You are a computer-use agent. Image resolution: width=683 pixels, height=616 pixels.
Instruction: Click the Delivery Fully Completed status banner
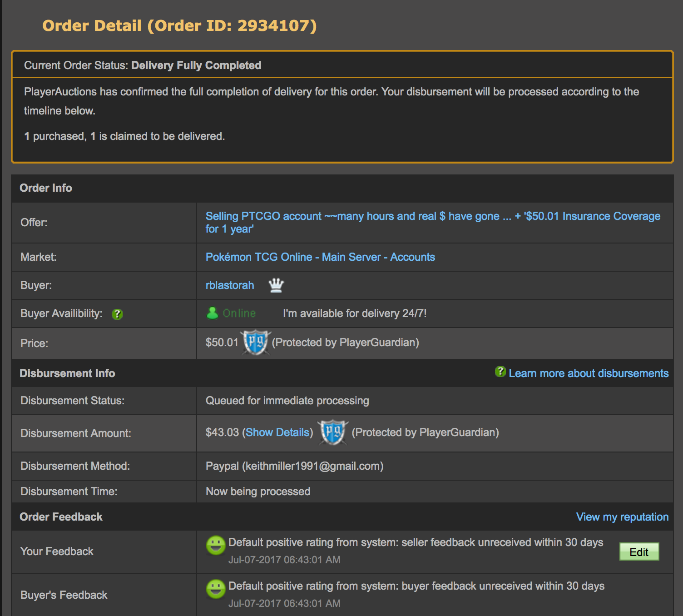click(x=196, y=65)
